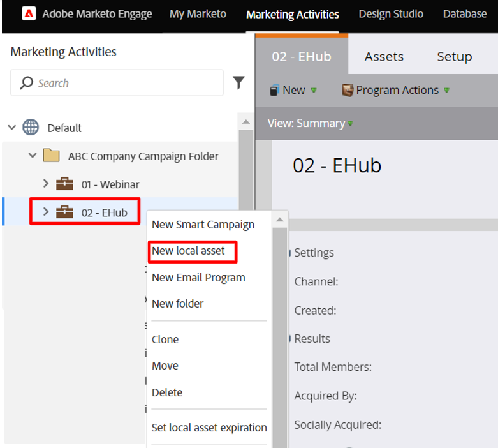This screenshot has height=448, width=498.
Task: Click the Default workspace globe icon
Action: pos(31,127)
